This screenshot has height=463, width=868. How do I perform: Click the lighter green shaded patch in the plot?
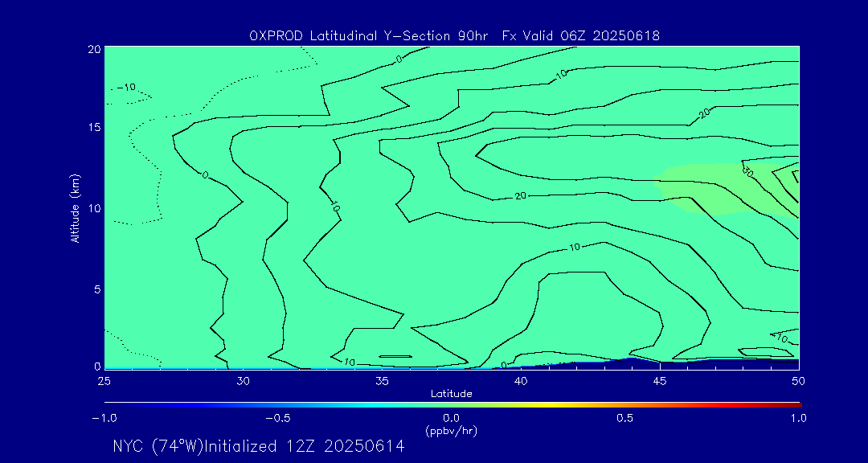725,190
